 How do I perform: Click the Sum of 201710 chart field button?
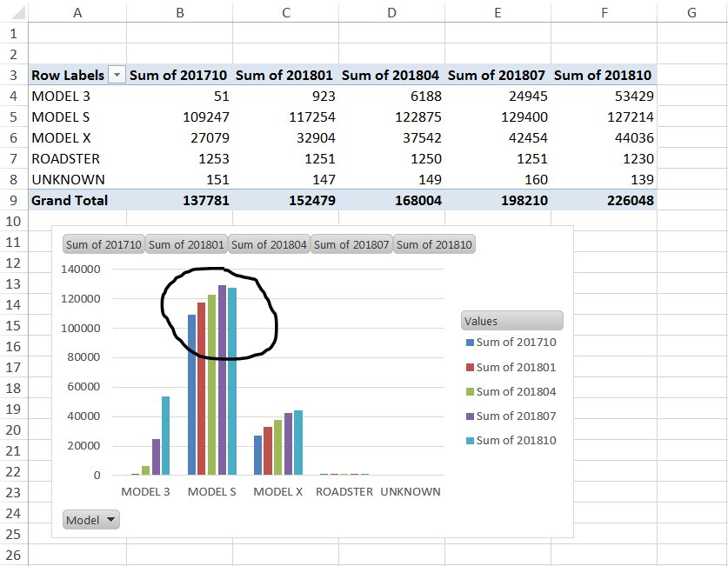[103, 244]
